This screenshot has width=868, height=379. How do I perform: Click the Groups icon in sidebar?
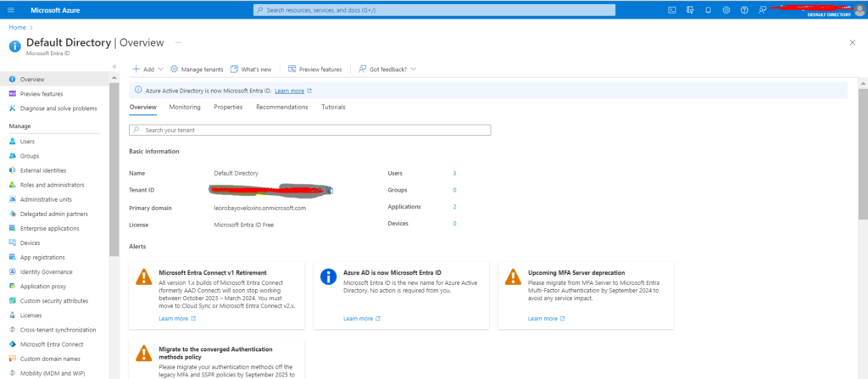point(12,156)
